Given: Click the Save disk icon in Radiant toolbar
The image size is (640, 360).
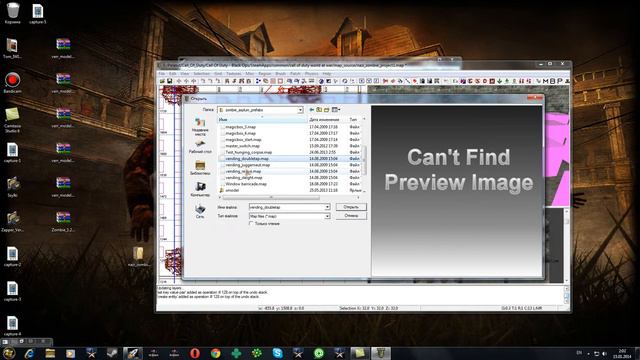Looking at the screenshot, I should tap(169, 81).
